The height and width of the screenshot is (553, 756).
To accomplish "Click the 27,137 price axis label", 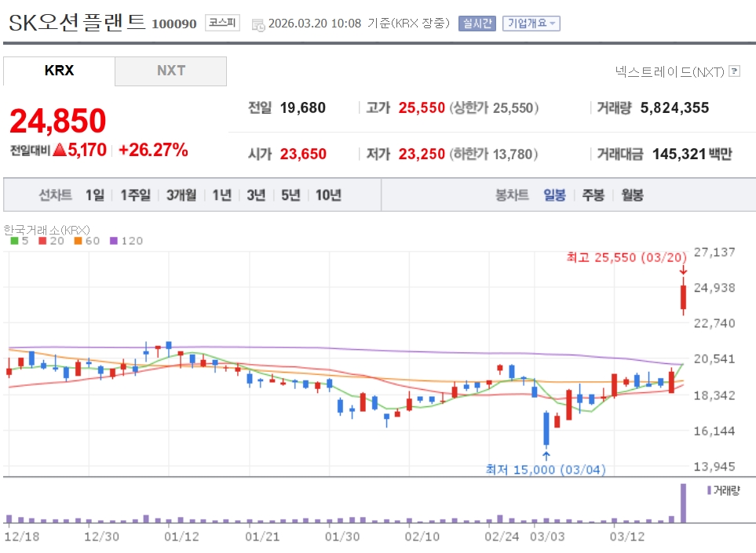I will pos(714,252).
